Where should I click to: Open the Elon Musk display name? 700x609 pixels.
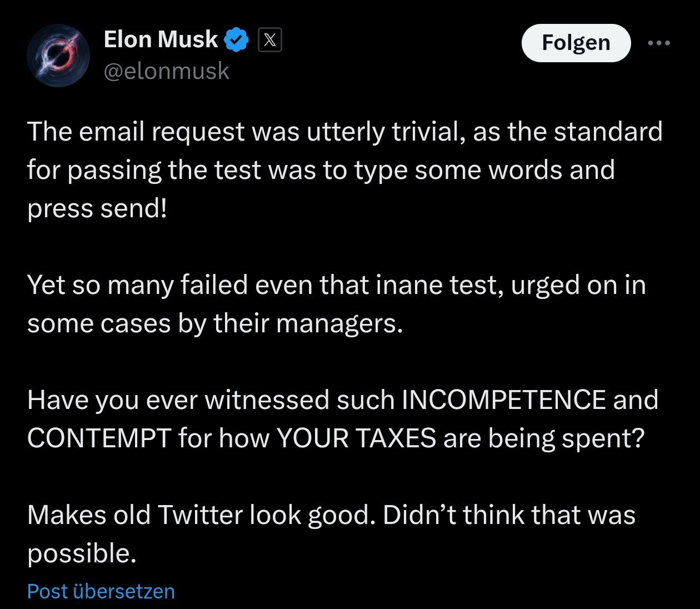[x=161, y=39]
